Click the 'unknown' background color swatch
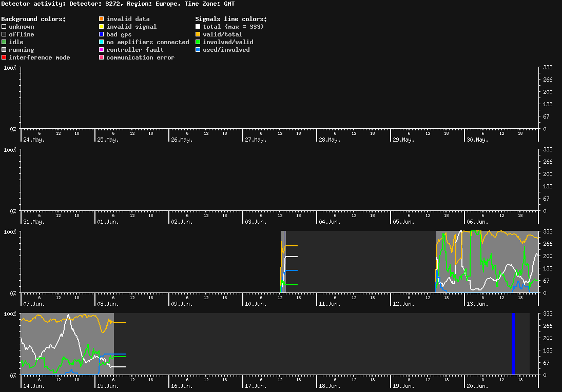The width and height of the screenshot is (562, 392). click(x=4, y=27)
